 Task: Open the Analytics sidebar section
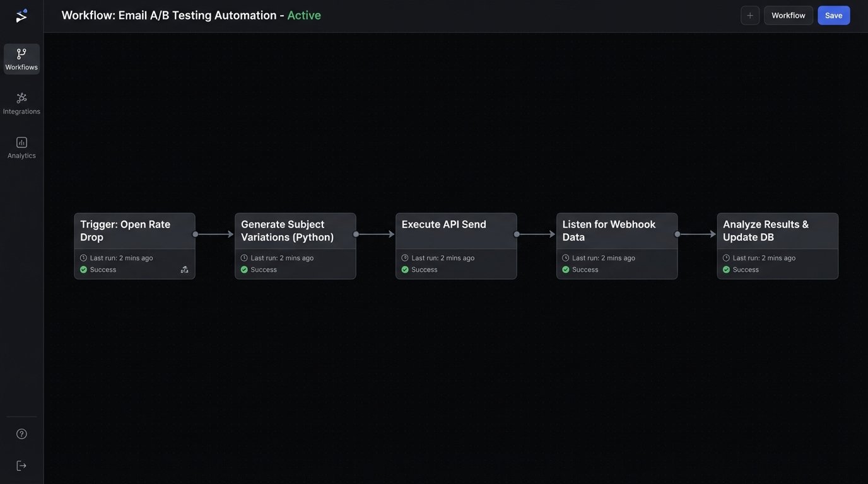[21, 147]
